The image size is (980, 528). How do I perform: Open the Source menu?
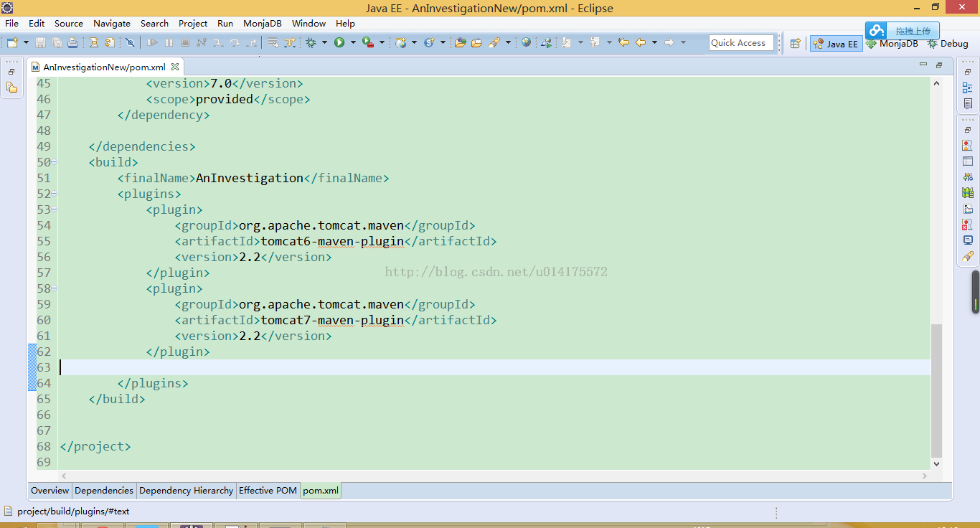(69, 24)
